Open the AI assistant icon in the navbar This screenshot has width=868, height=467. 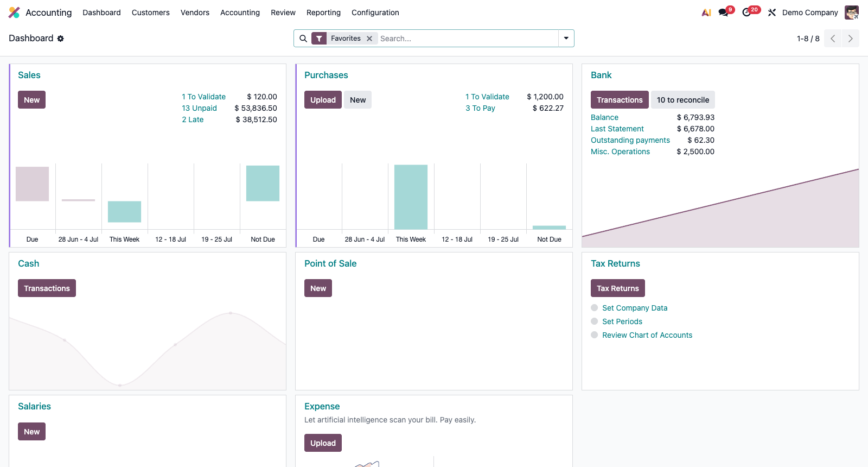pyautogui.click(x=706, y=12)
